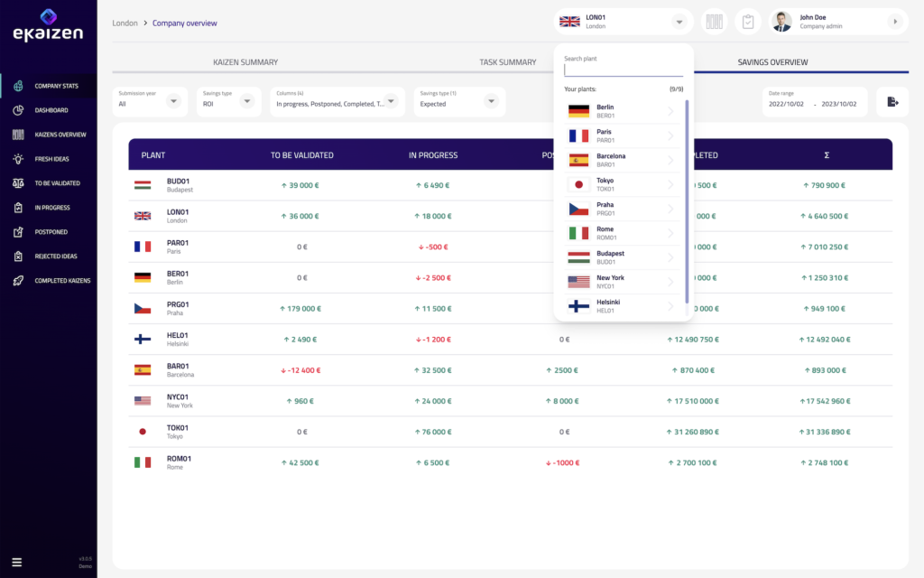Click the plant list scrollbar
The image size is (924, 578).
pos(687,199)
